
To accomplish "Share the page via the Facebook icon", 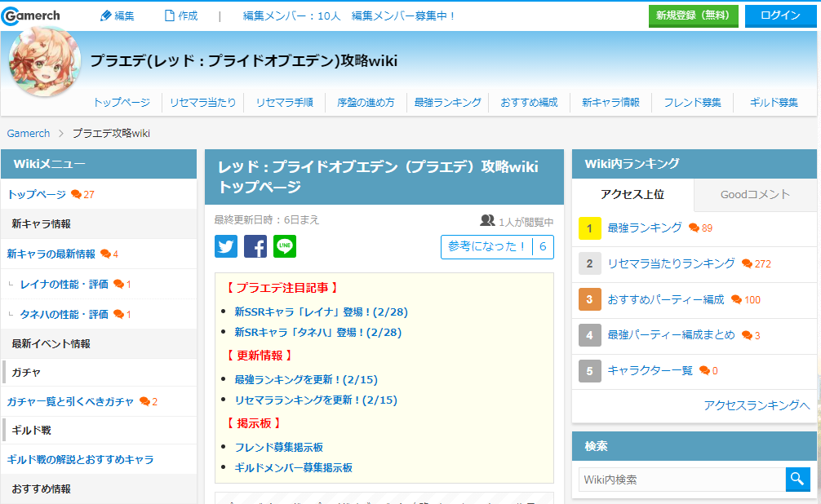I will 255,246.
